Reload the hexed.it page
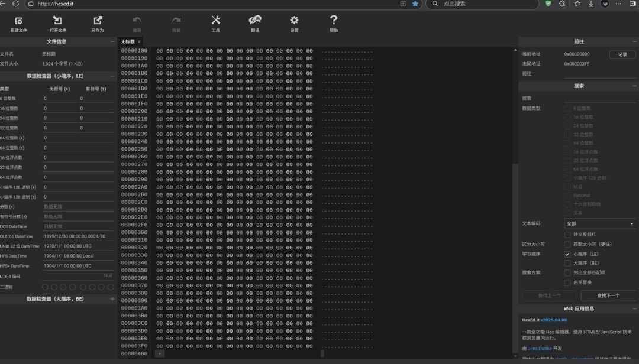639x364 pixels. pos(15,4)
